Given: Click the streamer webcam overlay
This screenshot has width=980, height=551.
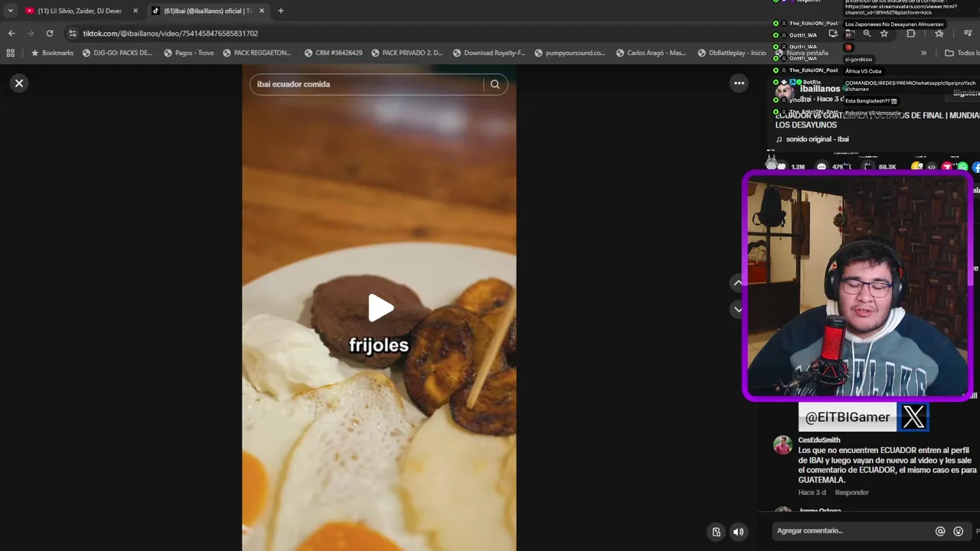Looking at the screenshot, I should point(857,286).
